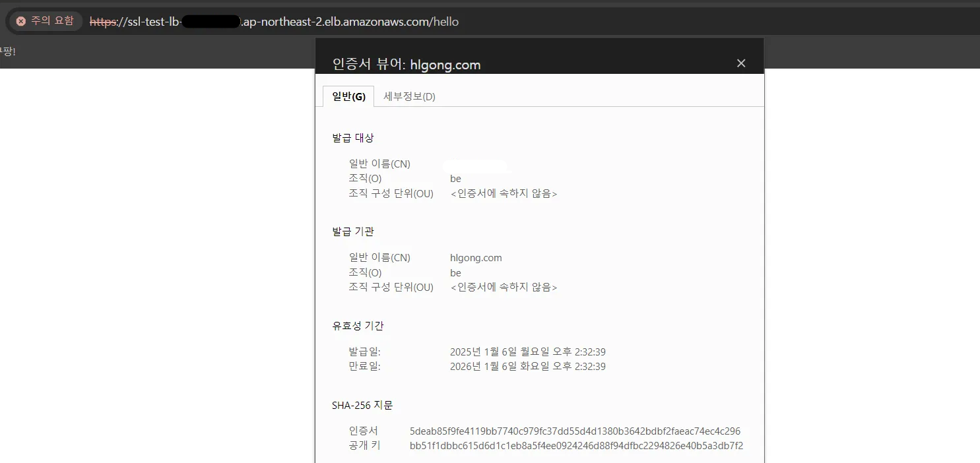Click the public key fingerprint starting with bb51f1db

[x=576, y=446]
